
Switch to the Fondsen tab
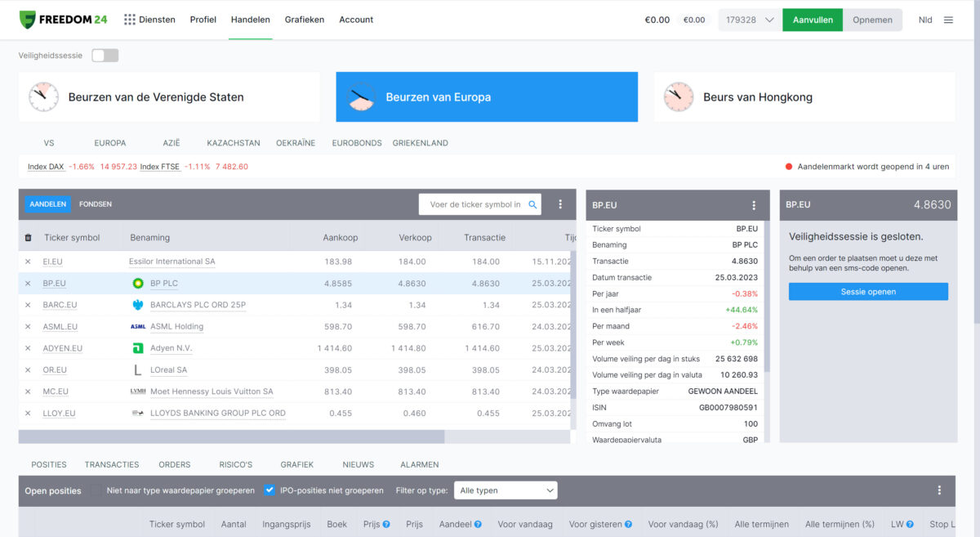point(96,204)
